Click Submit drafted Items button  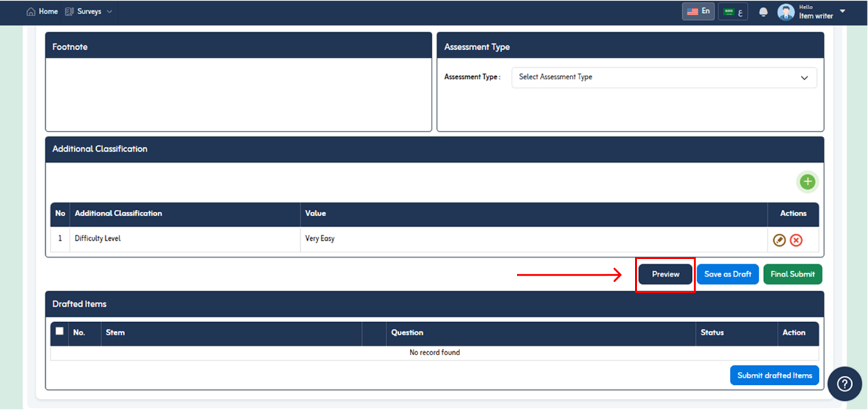pos(774,375)
